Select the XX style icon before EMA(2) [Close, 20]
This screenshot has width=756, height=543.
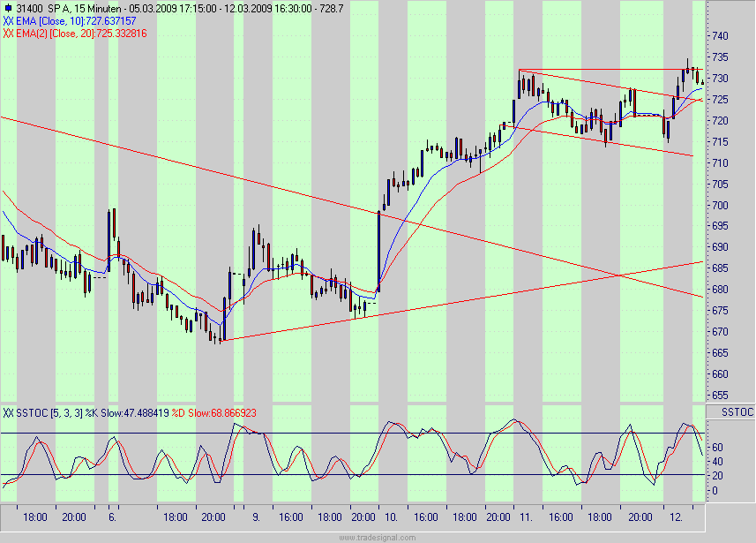pyautogui.click(x=8, y=30)
